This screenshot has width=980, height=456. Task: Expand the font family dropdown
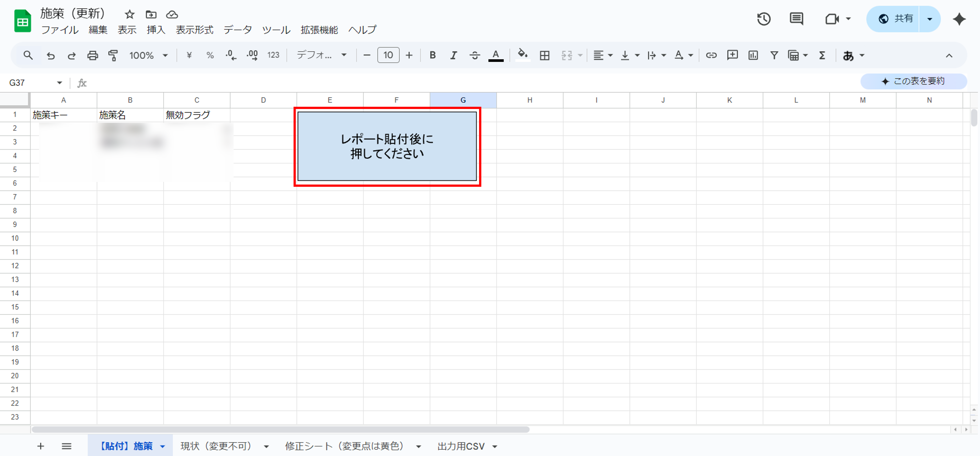coord(321,55)
